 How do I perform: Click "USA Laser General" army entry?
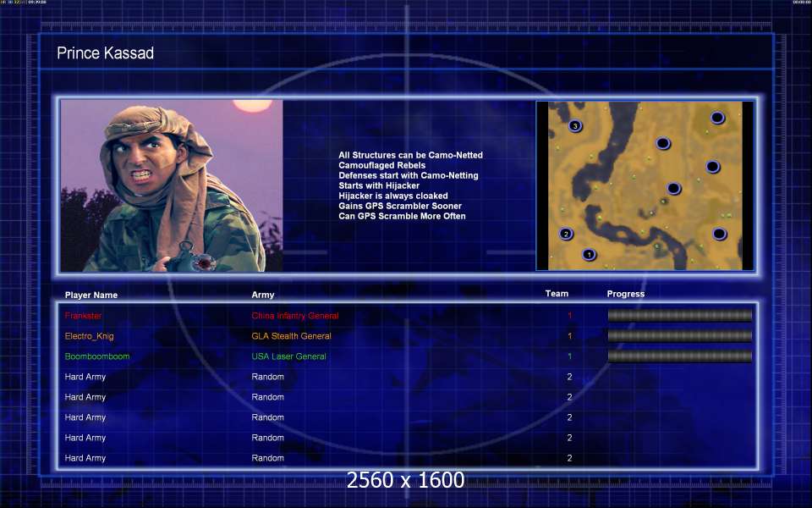tap(289, 356)
